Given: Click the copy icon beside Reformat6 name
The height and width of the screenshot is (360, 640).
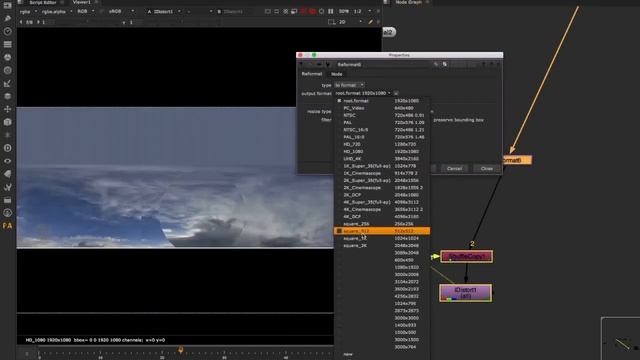Looking at the screenshot, I should [x=444, y=64].
